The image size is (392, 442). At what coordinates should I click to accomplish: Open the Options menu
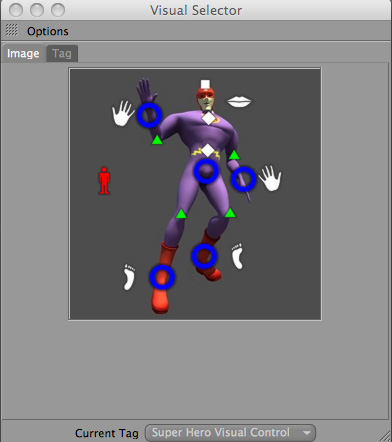[48, 31]
